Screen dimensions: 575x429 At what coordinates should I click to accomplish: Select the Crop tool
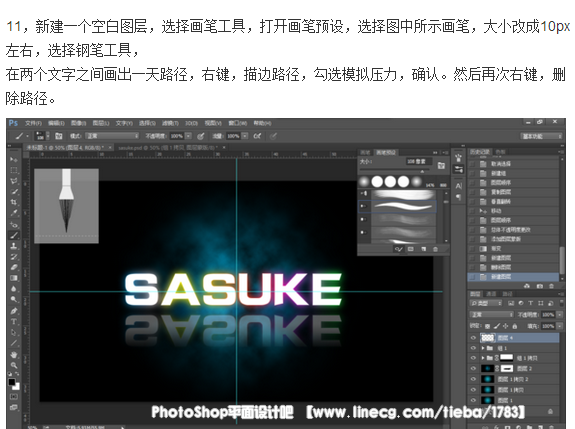pos(14,202)
